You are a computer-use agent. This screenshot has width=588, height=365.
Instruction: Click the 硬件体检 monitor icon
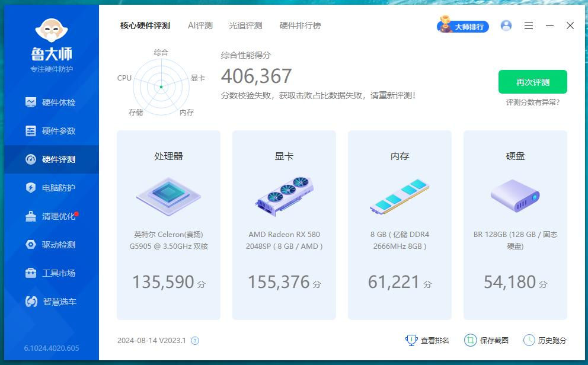coord(31,103)
